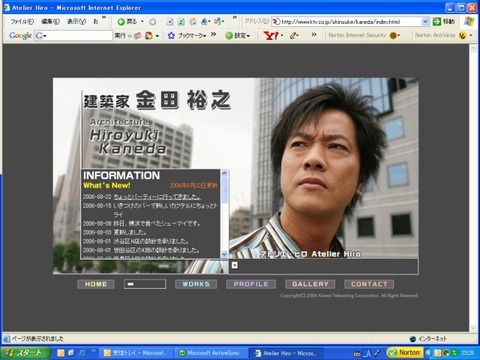Image resolution: width=480 pixels, height=360 pixels.
Task: Click the Google toolbar search field
Action: coord(73,35)
